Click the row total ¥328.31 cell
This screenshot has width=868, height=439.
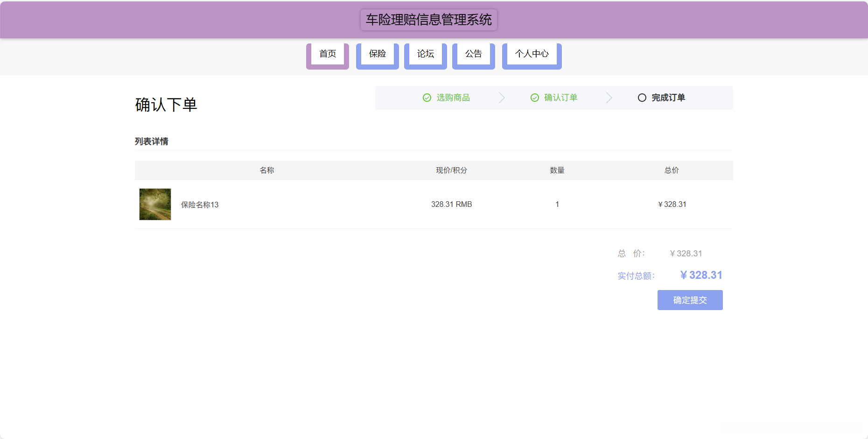pyautogui.click(x=672, y=204)
